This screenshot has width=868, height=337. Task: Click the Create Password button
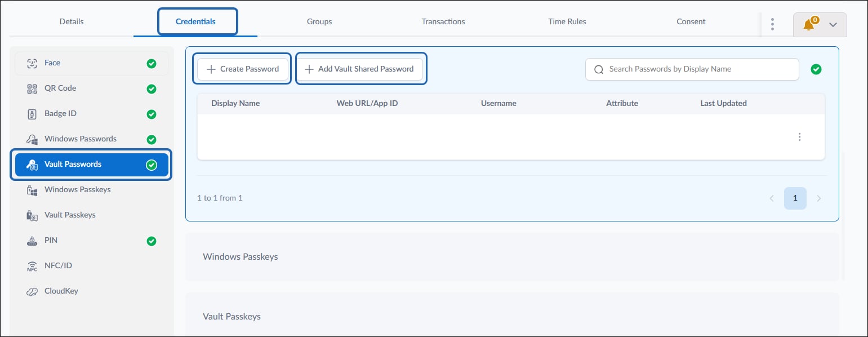pos(243,69)
